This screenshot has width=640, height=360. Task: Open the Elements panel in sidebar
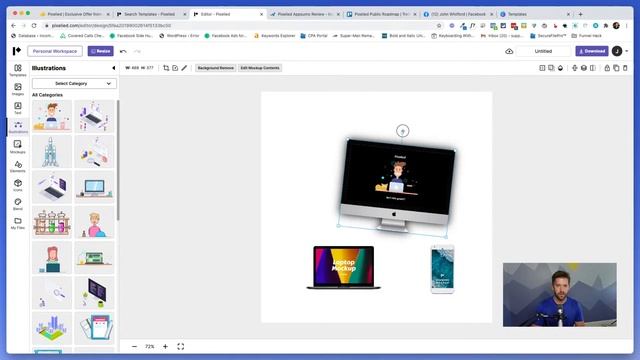(x=18, y=166)
